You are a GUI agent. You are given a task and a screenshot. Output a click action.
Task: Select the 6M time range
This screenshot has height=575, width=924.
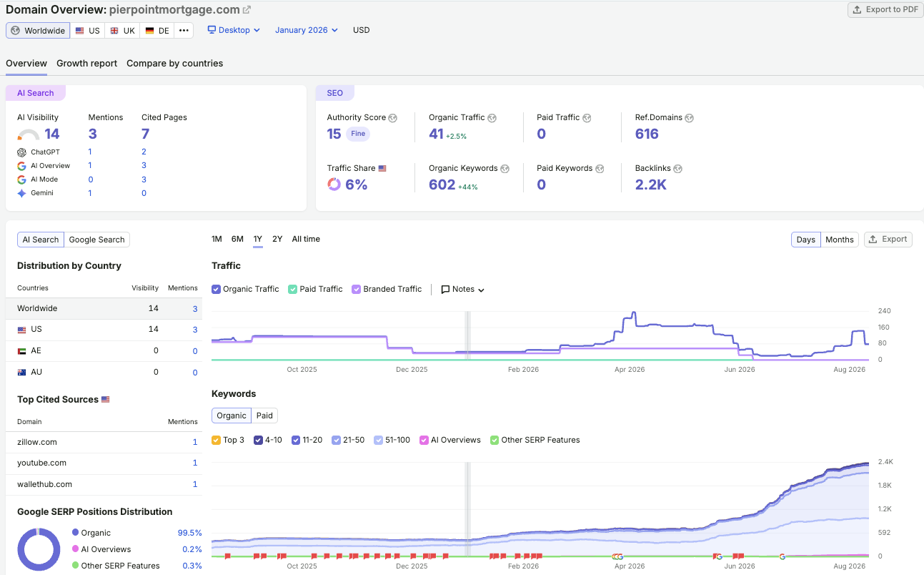[x=237, y=239]
